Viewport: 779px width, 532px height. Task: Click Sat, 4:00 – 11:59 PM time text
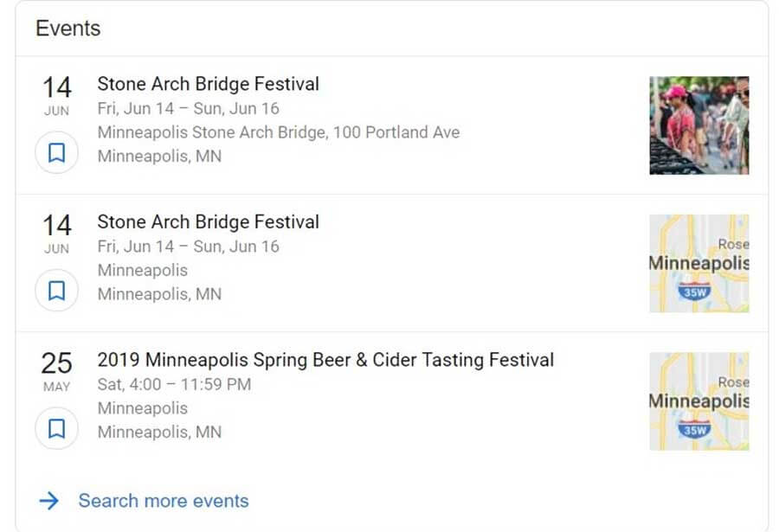tap(174, 384)
